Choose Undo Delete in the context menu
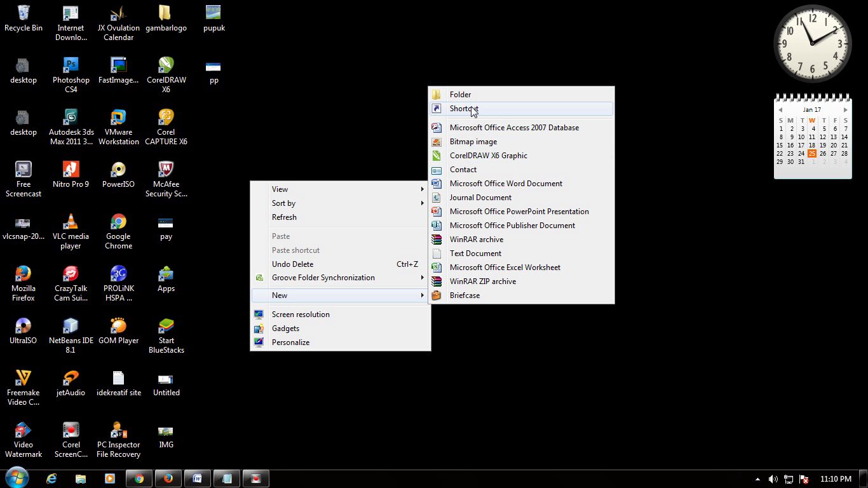This screenshot has height=488, width=868. (291, 264)
